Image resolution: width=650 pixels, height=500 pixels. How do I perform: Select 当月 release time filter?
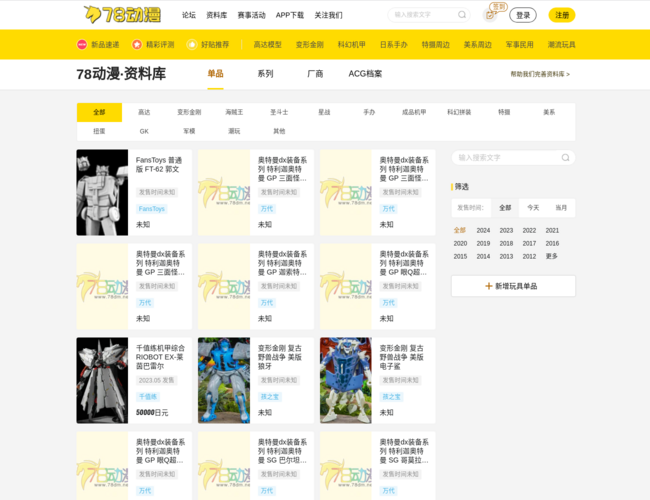pyautogui.click(x=561, y=208)
